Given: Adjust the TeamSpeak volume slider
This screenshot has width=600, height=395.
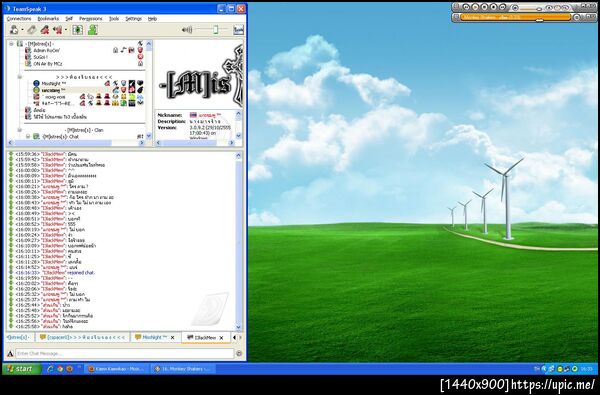Looking at the screenshot, I should tap(216, 29).
